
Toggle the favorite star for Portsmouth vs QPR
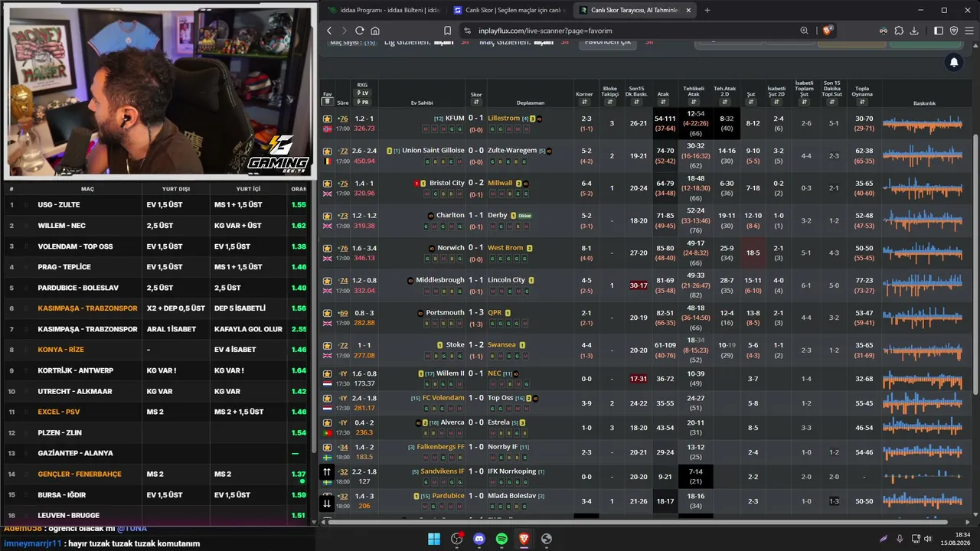[x=327, y=313]
